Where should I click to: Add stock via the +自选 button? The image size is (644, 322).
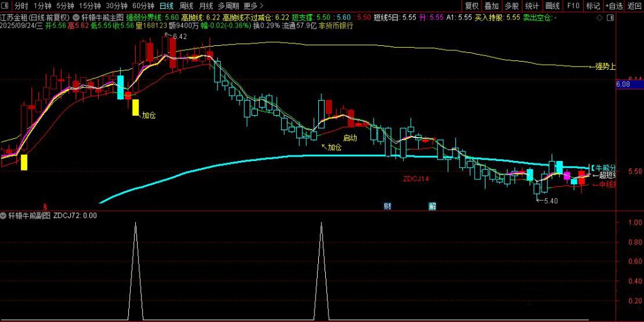(614, 6)
